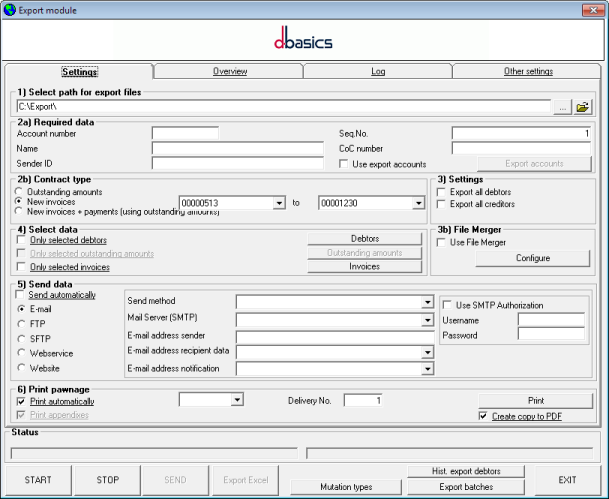Click the EXIT button
The image size is (609, 499).
[x=567, y=480]
